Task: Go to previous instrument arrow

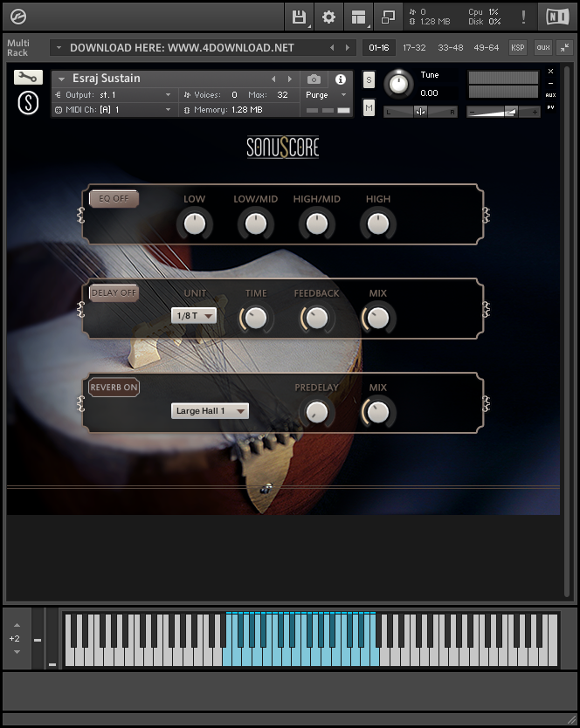Action: pyautogui.click(x=273, y=79)
